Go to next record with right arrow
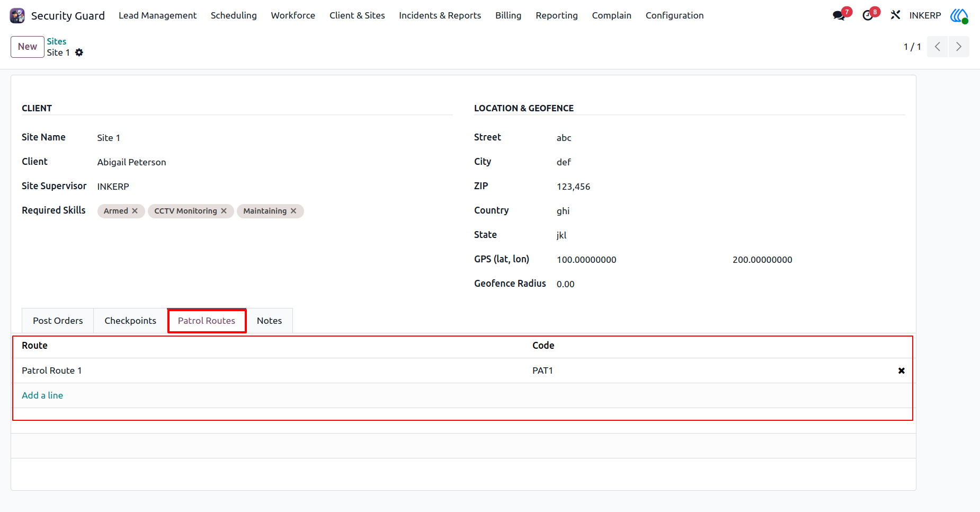The image size is (980, 512). click(959, 47)
